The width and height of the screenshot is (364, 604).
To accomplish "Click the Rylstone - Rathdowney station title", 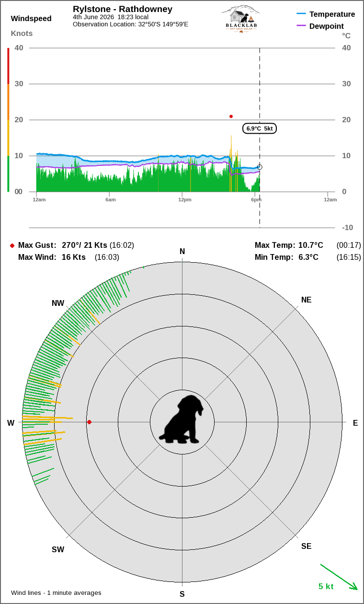I will click(123, 9).
